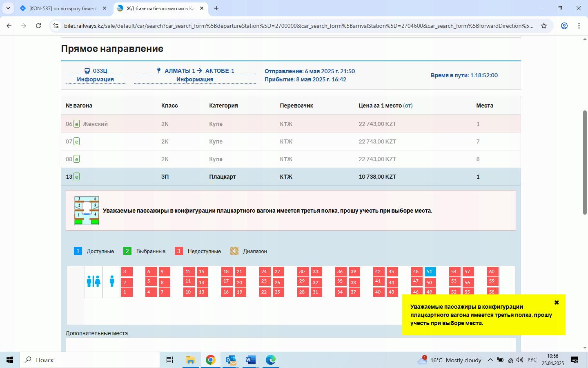Open Outlook from the taskbar
588x368 pixels.
(x=231, y=360)
